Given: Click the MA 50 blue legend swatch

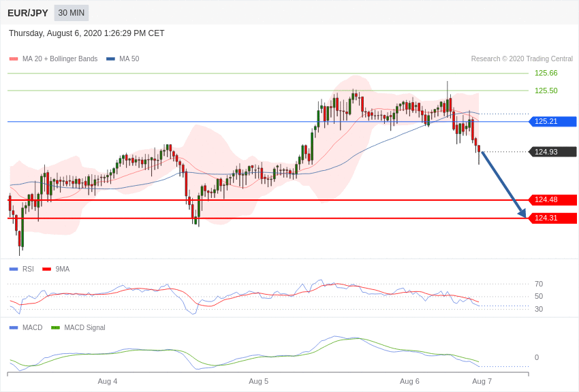Looking at the screenshot, I should point(110,59).
